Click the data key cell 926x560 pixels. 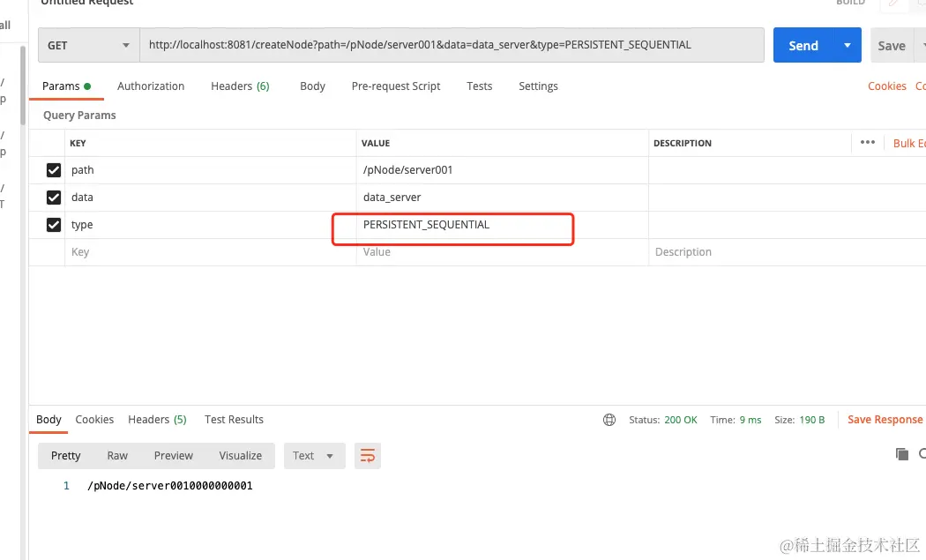pyautogui.click(x=210, y=198)
